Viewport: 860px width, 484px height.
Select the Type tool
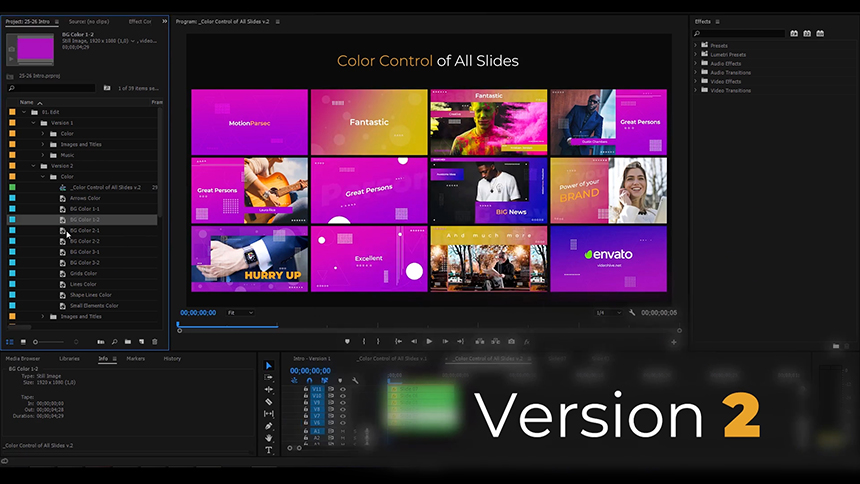[268, 450]
